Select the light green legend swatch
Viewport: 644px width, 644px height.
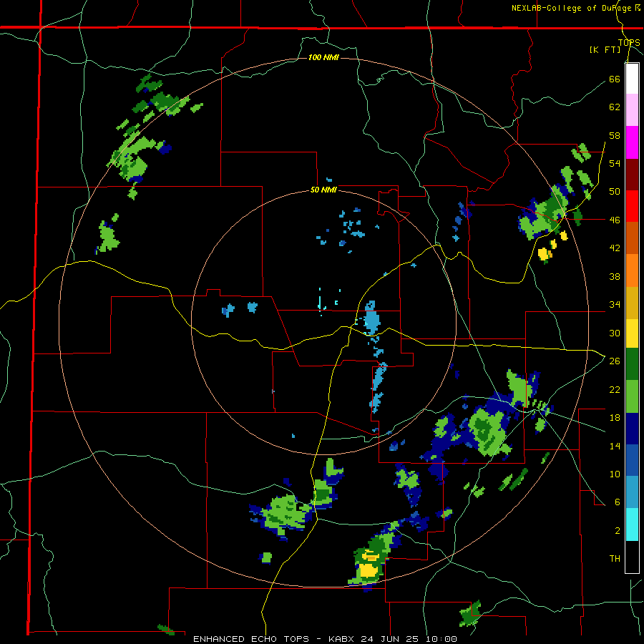(632, 396)
